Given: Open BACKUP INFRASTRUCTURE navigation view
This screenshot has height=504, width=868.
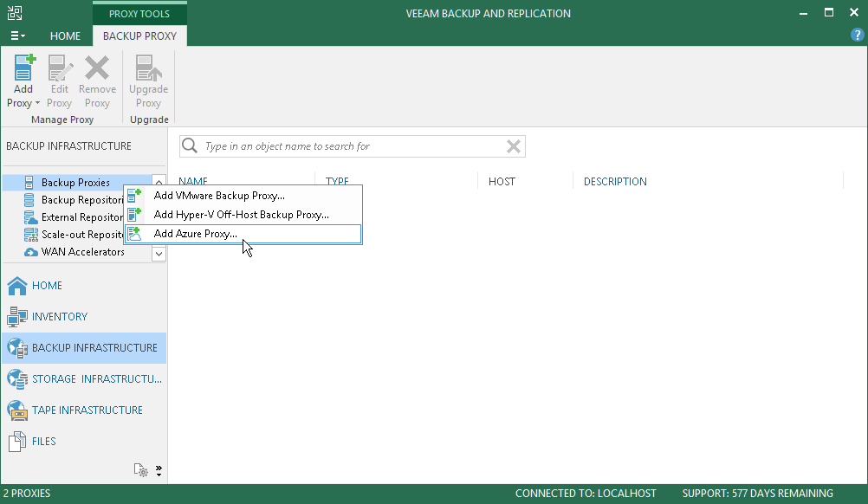Looking at the screenshot, I should pyautogui.click(x=84, y=348).
